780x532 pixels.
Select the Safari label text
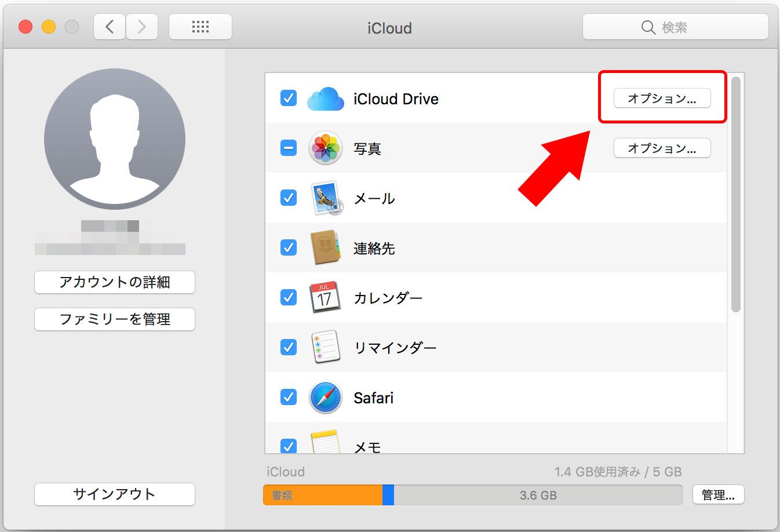pyautogui.click(x=374, y=398)
